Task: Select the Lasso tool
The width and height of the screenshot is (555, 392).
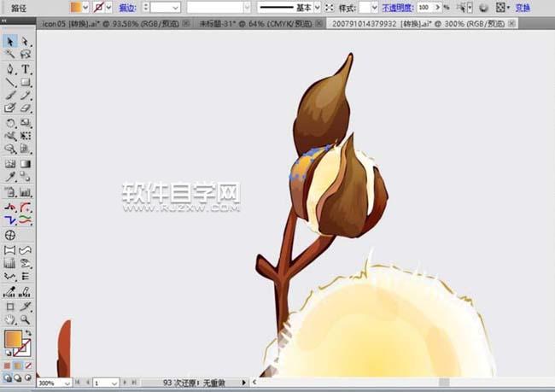Action: click(x=25, y=54)
